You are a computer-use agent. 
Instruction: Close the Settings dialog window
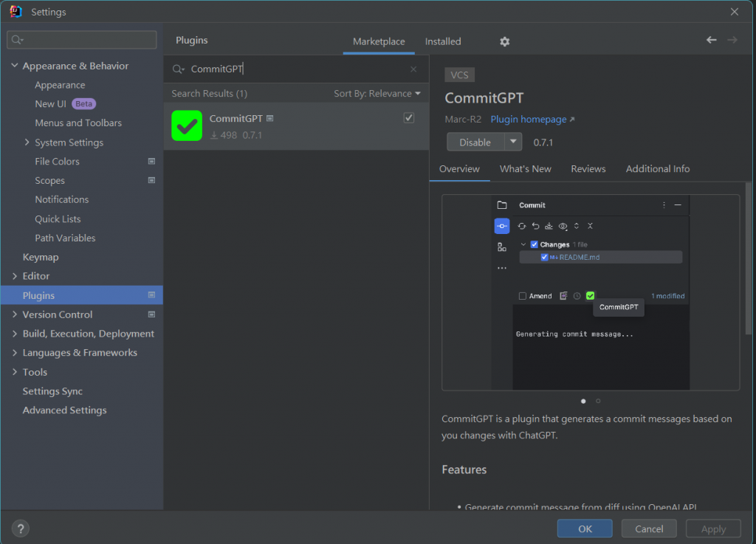pos(735,12)
